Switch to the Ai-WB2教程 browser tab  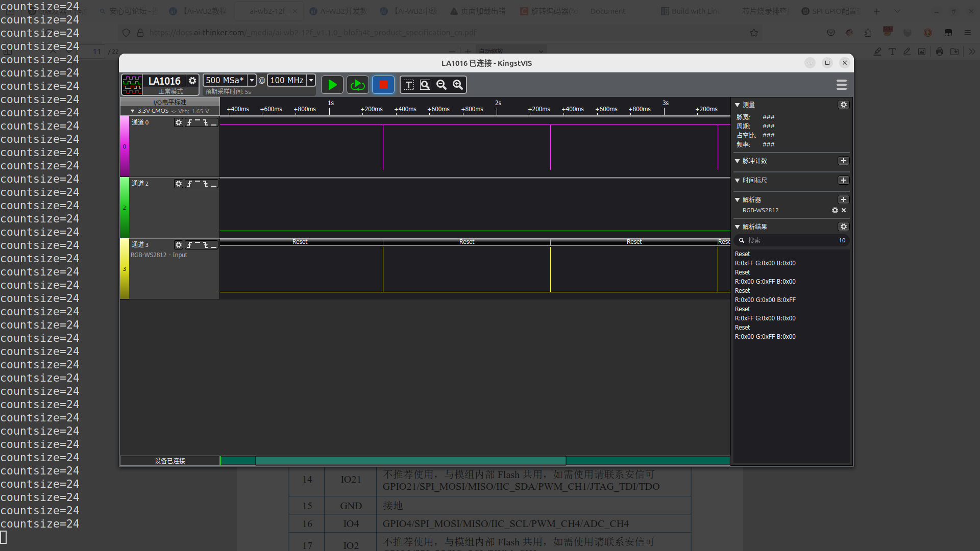pos(198,11)
